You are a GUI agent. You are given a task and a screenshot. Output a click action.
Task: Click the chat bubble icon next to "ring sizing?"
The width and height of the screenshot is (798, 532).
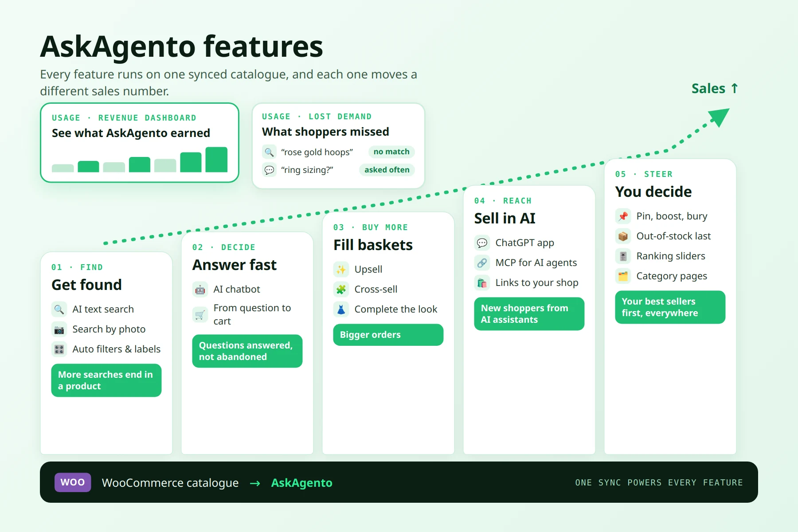point(269,170)
